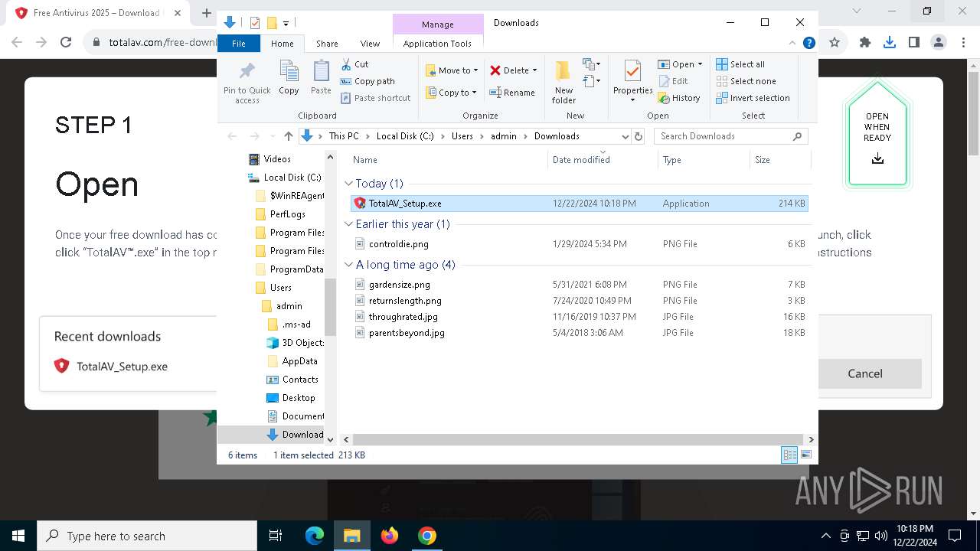This screenshot has width=980, height=551.
Task: Click the Manage contextual tab
Action: pos(438,24)
